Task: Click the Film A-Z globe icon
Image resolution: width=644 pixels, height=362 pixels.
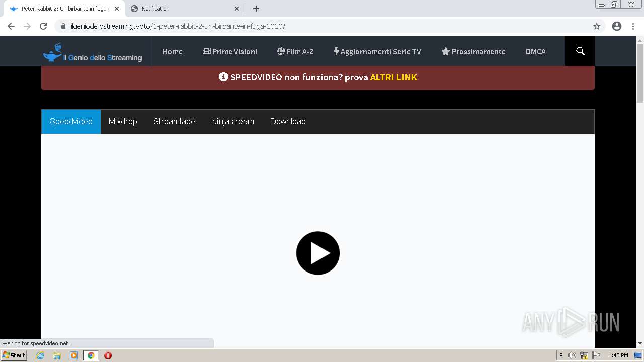Action: click(281, 51)
